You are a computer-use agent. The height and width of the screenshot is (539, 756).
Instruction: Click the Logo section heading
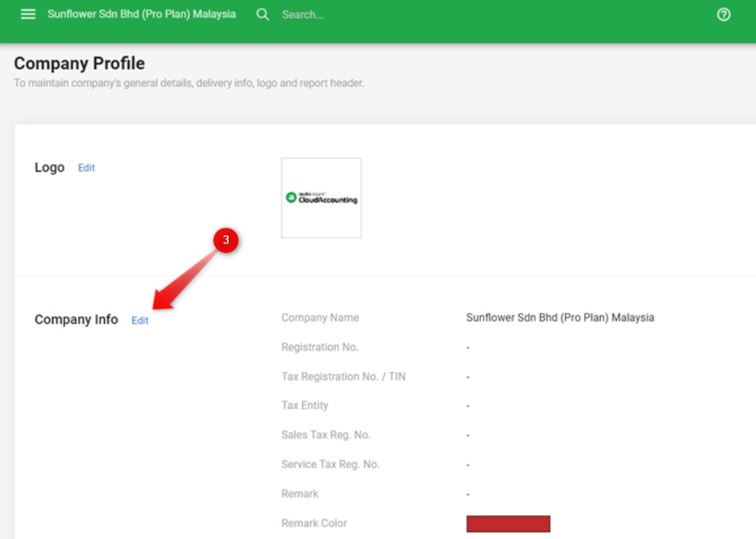click(x=50, y=167)
